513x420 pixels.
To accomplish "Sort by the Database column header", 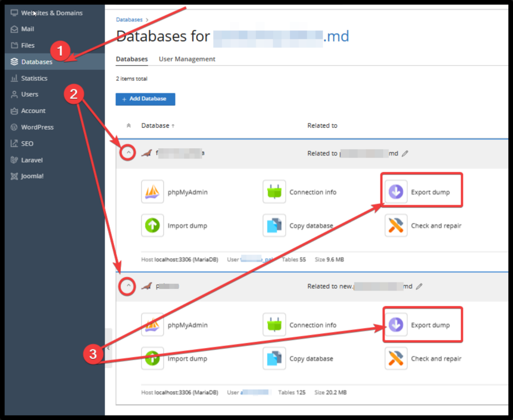I will point(158,125).
